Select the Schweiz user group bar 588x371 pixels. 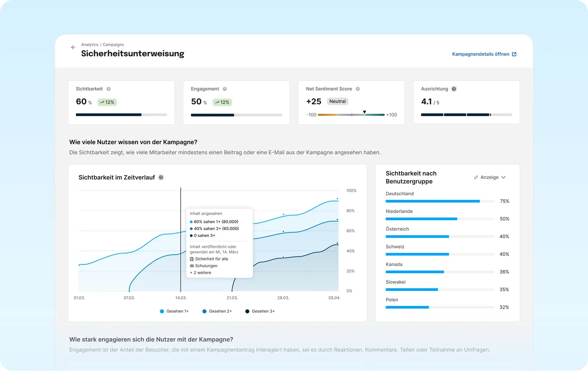point(440,254)
